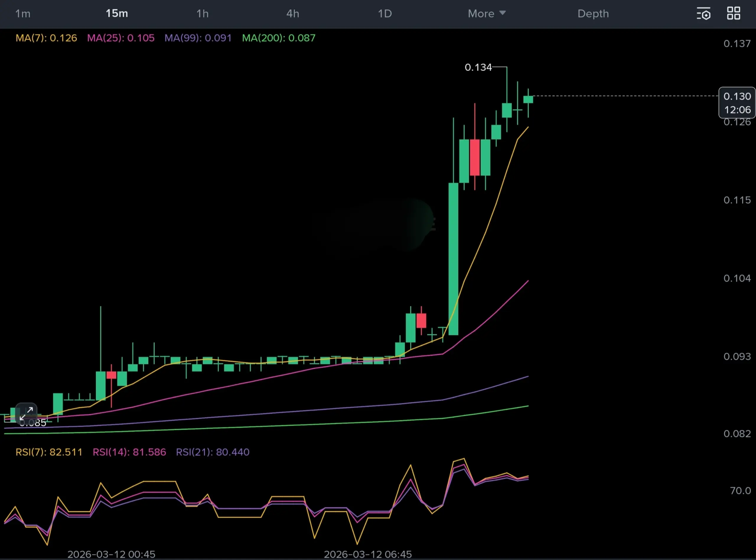Image resolution: width=756 pixels, height=560 pixels.
Task: Click the 0.134 high price marker
Action: (x=478, y=67)
